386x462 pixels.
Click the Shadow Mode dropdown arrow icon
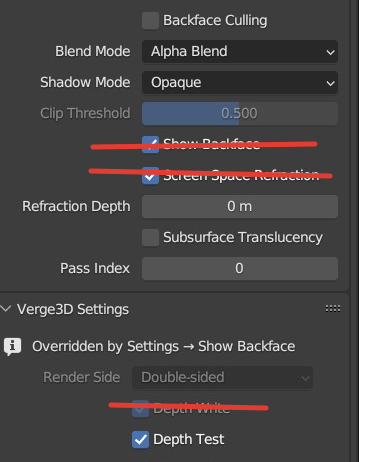point(330,83)
